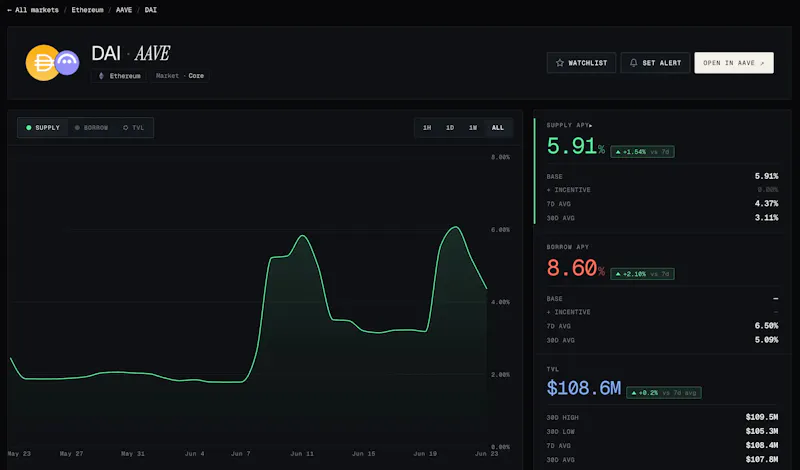Set an alert for this market
800x470 pixels.
[655, 63]
